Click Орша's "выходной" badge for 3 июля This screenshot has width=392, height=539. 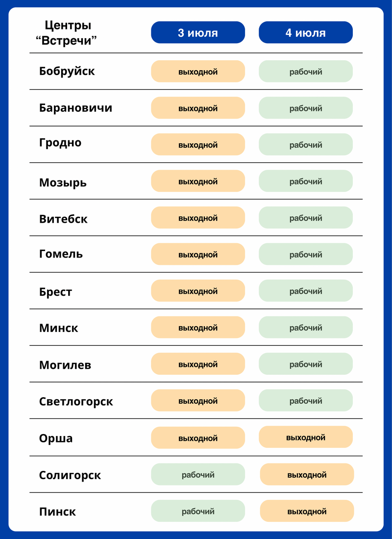click(197, 438)
